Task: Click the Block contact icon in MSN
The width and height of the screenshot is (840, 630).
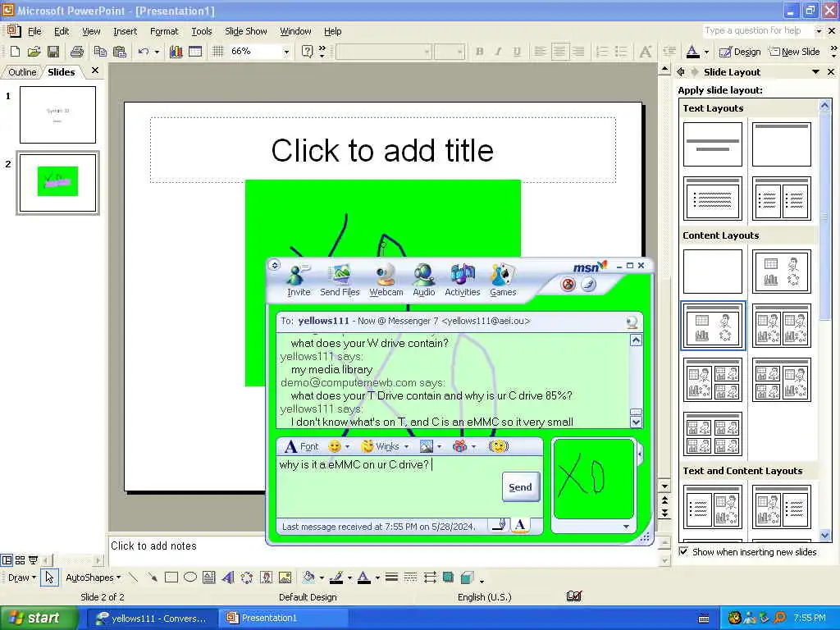Action: 568,284
